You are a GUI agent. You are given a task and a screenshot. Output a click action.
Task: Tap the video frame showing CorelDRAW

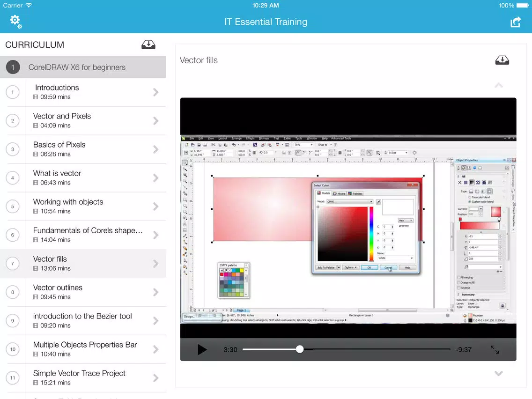click(x=348, y=229)
